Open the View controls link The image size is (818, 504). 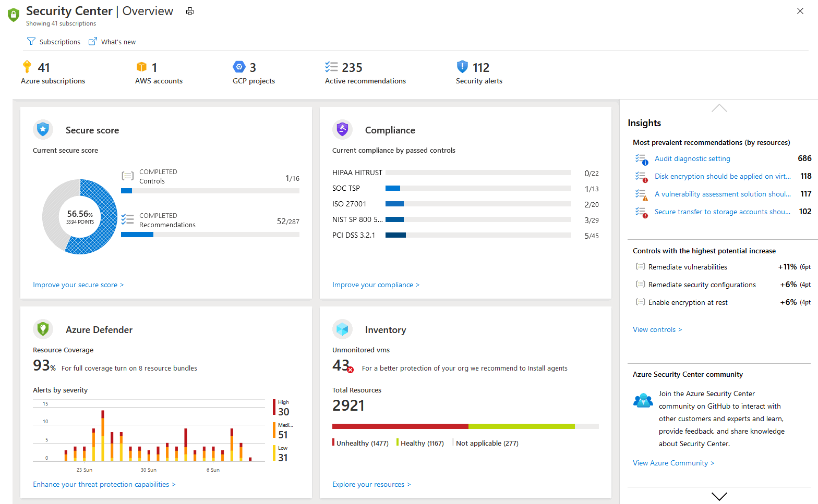coord(657,329)
